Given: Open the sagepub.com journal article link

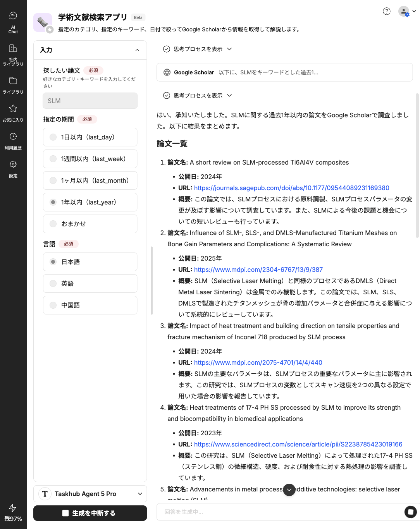Looking at the screenshot, I should pyautogui.click(x=291, y=188).
